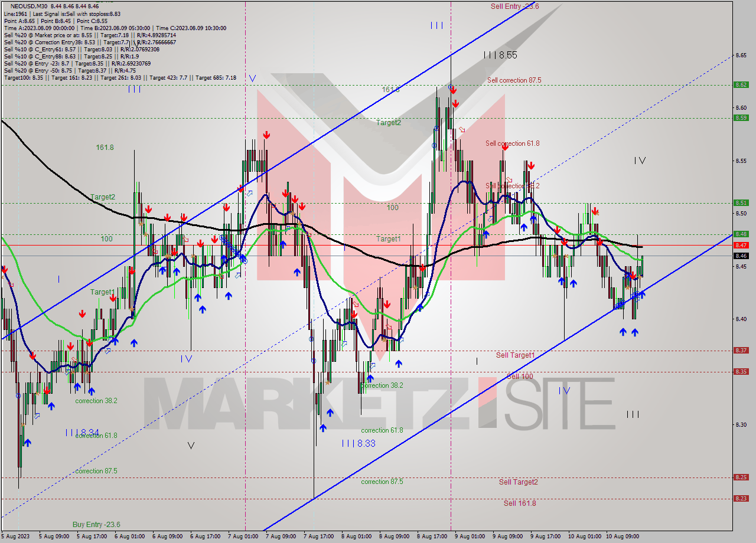
Task: Click the 'Sell Entry -23.6' label
Action: pos(515,6)
